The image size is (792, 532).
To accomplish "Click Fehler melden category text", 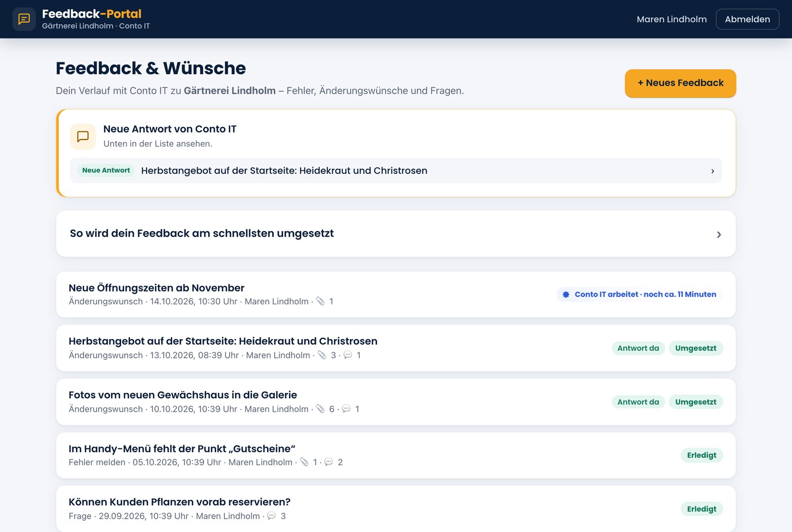I will pos(97,462).
